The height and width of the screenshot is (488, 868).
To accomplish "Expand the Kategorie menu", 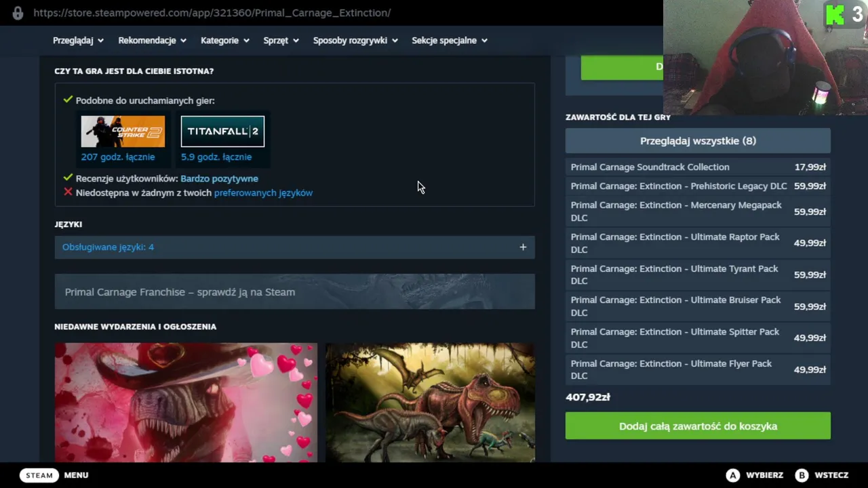I will 224,41.
